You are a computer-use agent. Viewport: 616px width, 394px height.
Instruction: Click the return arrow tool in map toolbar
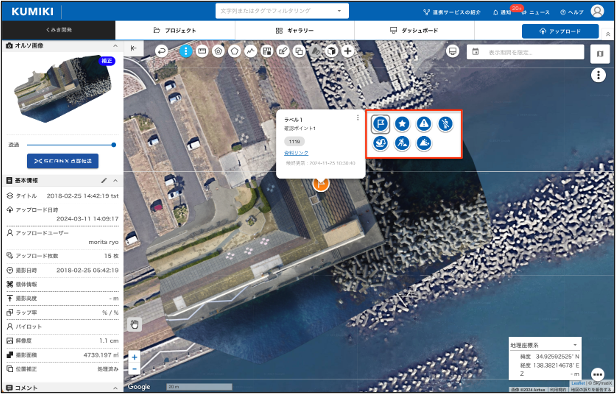(162, 51)
